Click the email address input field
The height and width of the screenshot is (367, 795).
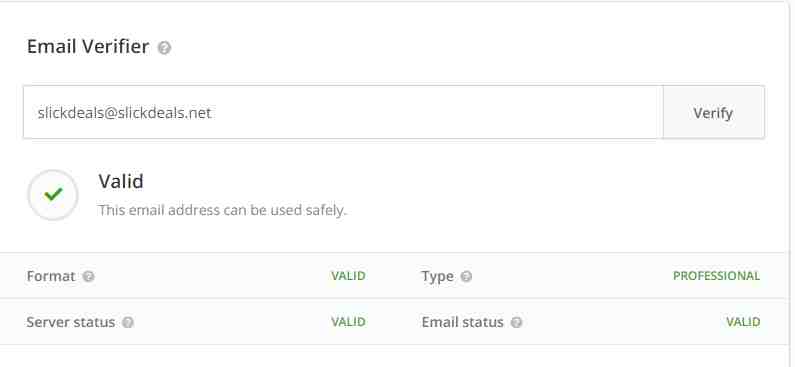[x=343, y=112]
